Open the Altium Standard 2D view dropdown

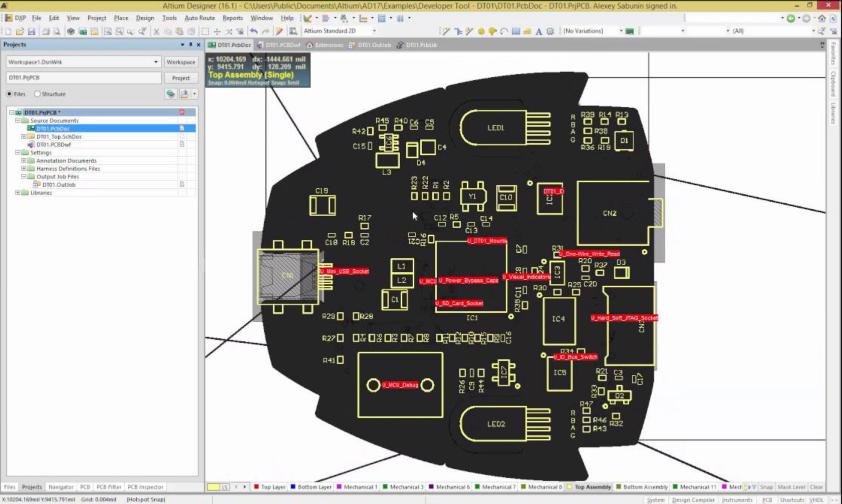[x=374, y=31]
